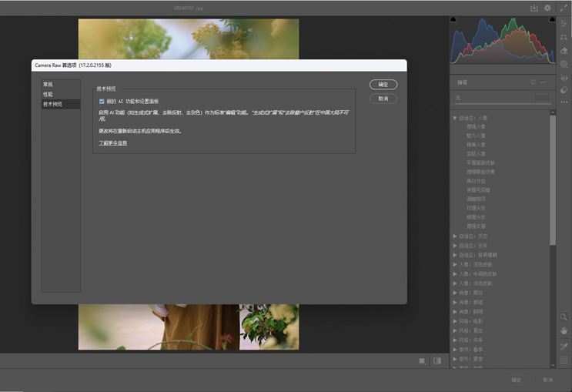
Task: Expand the 人像: 深色皮肤 preset group
Action: pos(455,264)
